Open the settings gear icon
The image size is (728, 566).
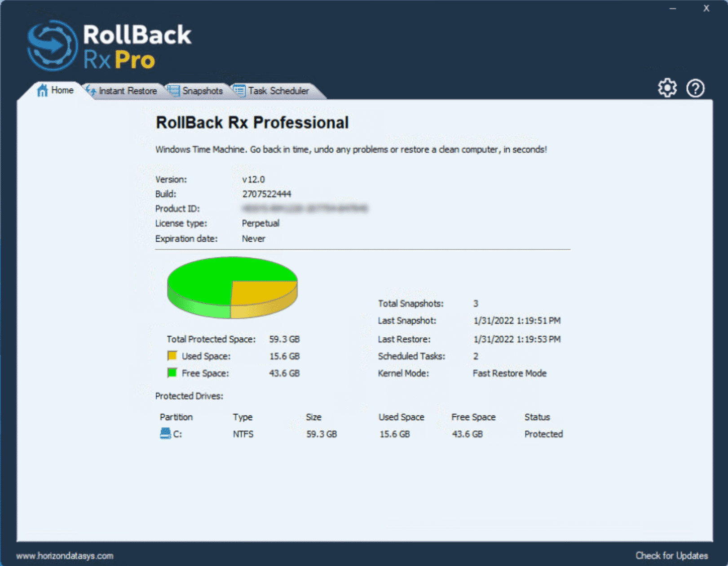[667, 88]
